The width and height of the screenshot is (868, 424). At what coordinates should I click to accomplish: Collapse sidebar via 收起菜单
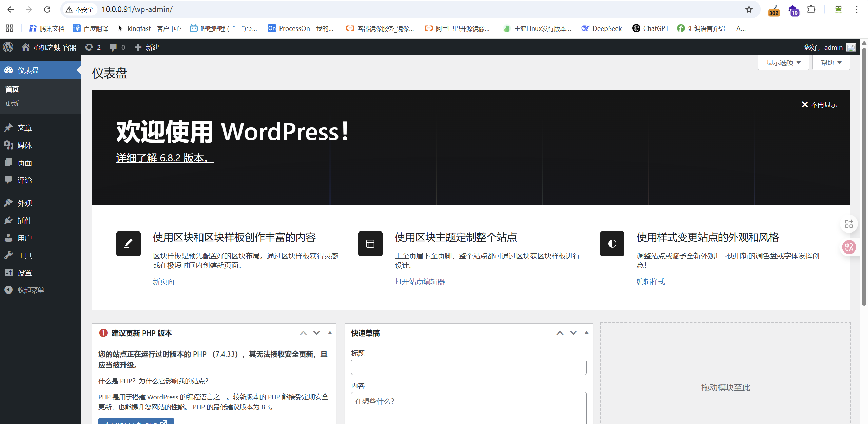[x=24, y=290]
